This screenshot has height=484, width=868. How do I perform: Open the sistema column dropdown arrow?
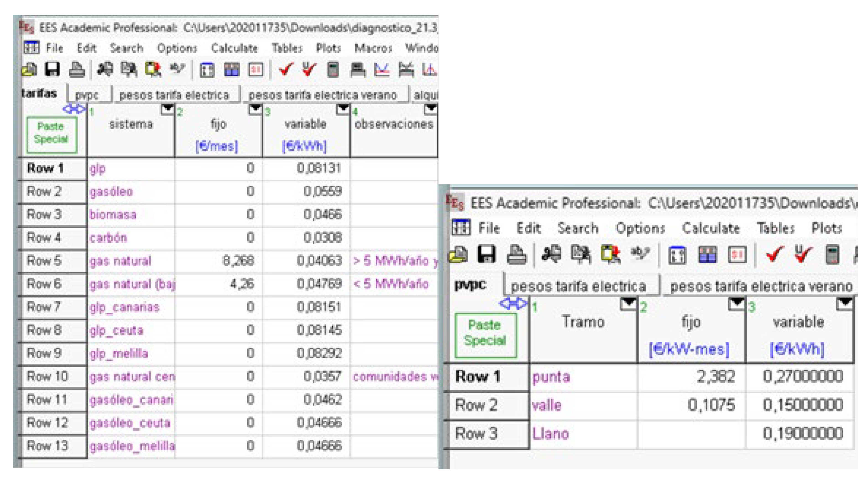[x=168, y=109]
